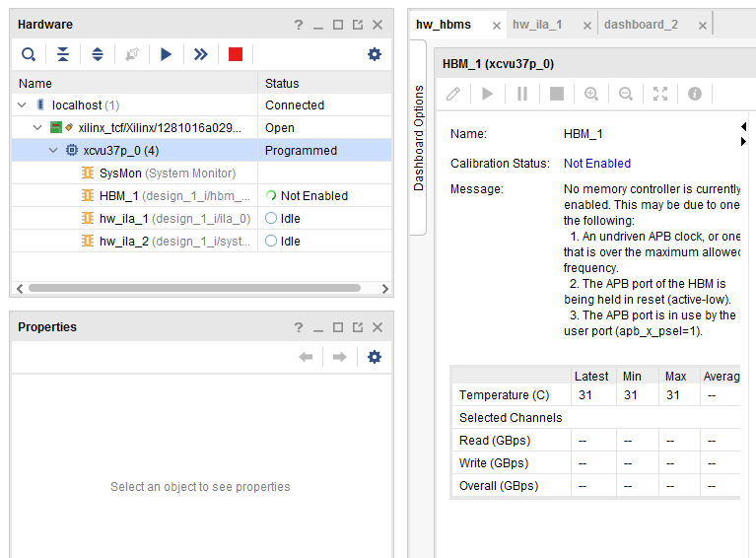The image size is (756, 558).
Task: Open the Dashboard Options side panel
Action: tap(418, 138)
